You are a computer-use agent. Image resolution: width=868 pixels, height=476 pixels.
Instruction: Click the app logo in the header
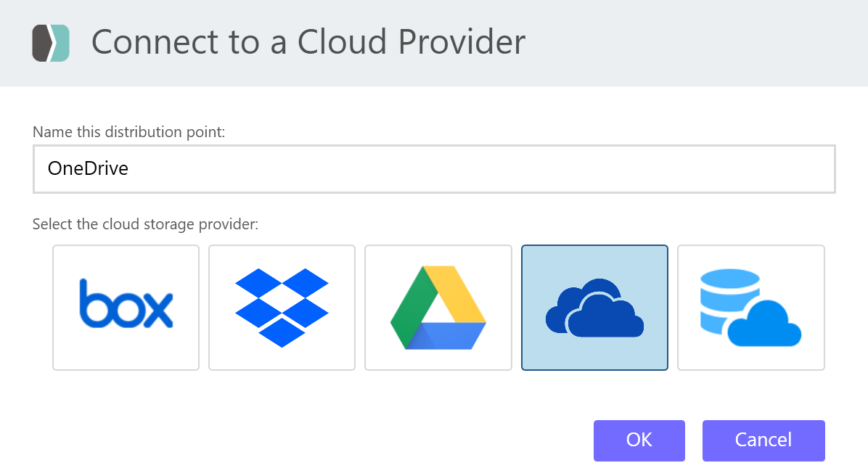[51, 43]
